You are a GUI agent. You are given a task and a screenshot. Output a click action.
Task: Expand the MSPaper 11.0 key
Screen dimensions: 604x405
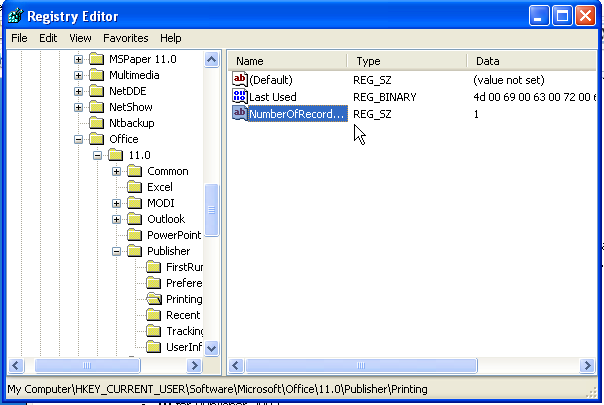[78, 59]
